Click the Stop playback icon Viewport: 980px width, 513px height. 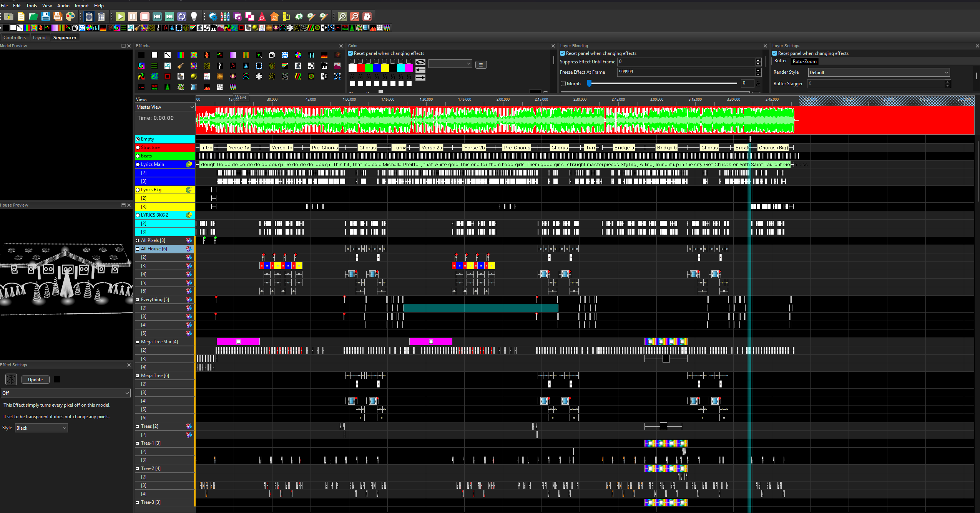[145, 17]
